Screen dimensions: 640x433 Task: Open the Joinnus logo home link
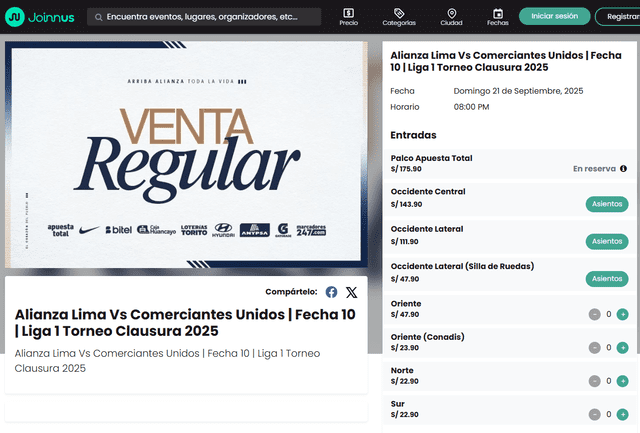40,17
